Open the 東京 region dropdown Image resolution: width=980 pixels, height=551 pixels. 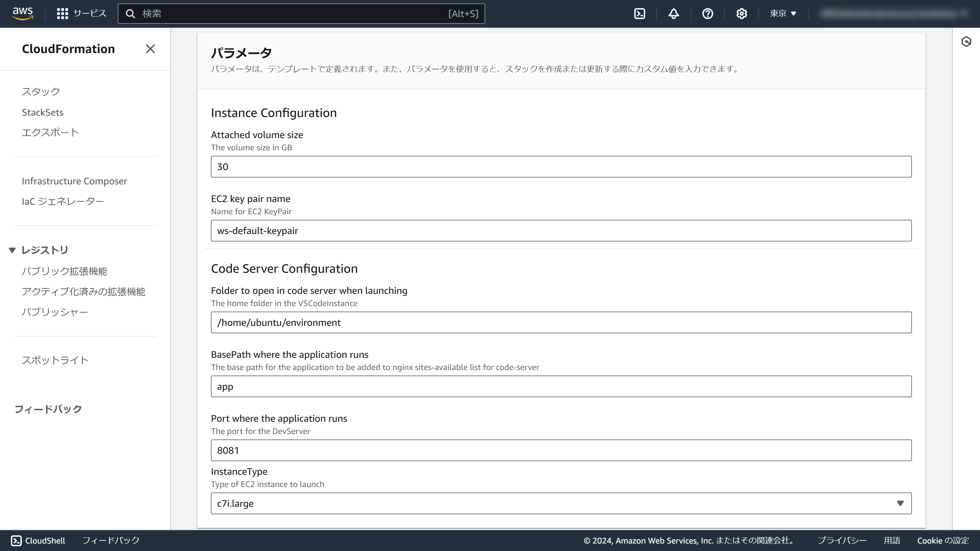(783, 14)
